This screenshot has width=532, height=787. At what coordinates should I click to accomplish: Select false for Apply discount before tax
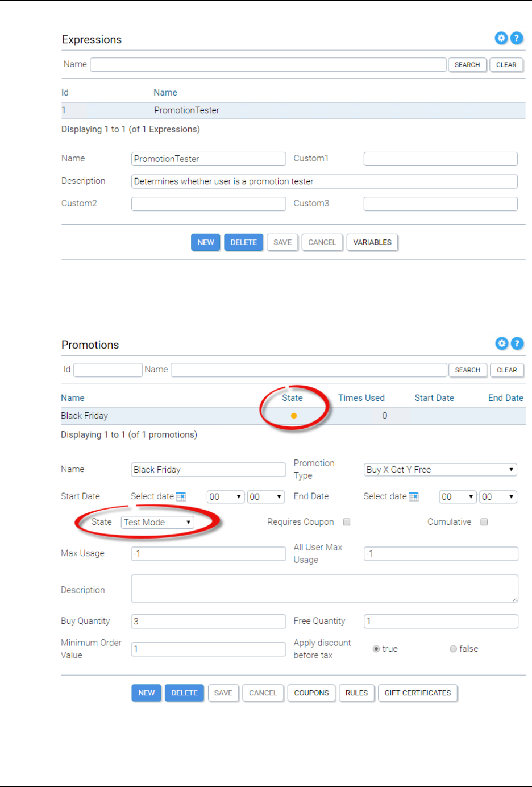point(453,649)
